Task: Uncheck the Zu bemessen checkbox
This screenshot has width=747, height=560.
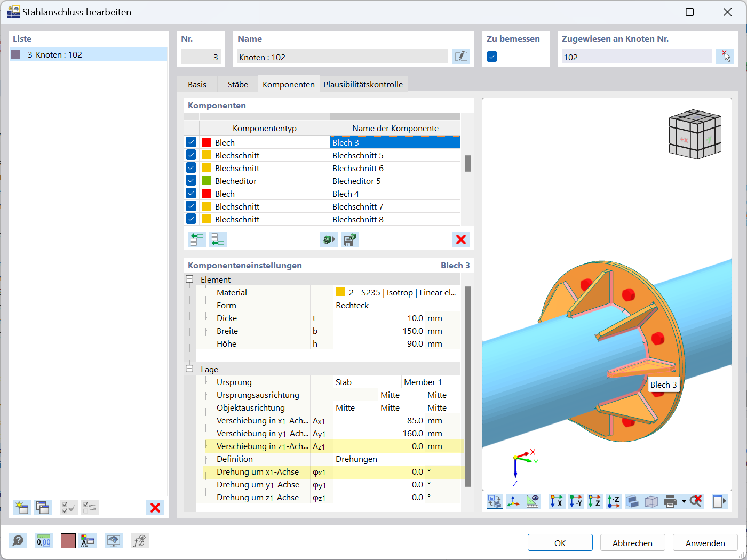Action: [x=492, y=57]
